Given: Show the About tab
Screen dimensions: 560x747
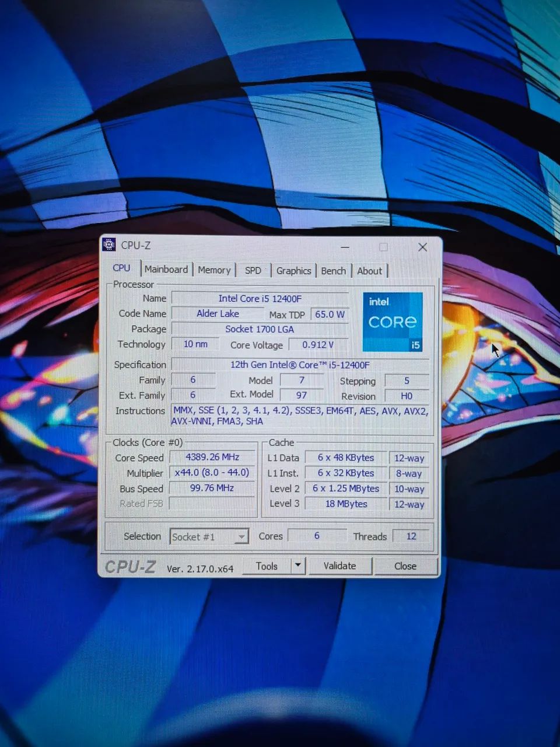Looking at the screenshot, I should coord(370,271).
